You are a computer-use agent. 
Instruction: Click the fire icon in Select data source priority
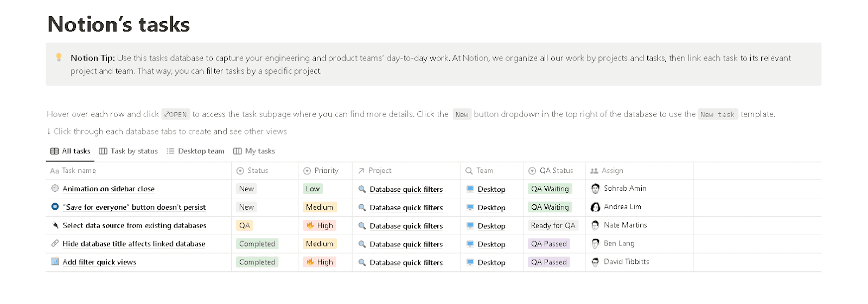[x=310, y=225]
